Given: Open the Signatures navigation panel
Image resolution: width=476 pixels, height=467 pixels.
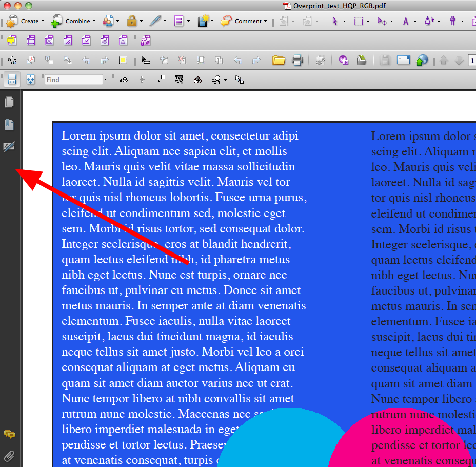Looking at the screenshot, I should [x=9, y=147].
